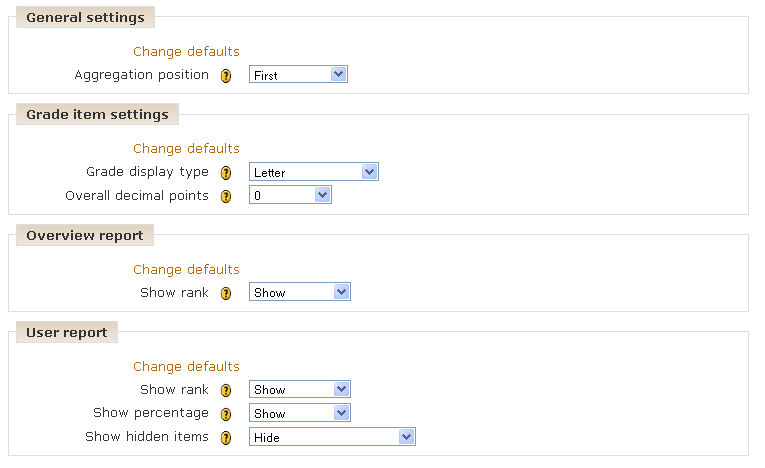The height and width of the screenshot is (468, 765).
Task: Click the General settings section header
Action: coord(85,18)
